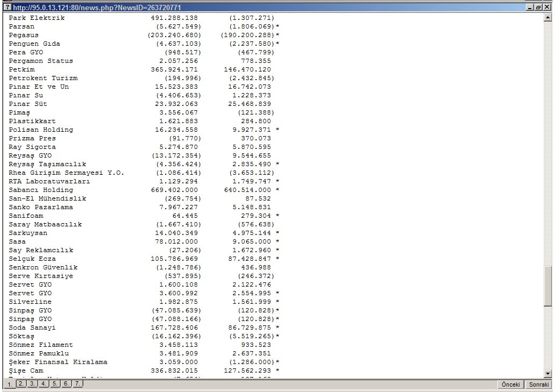Select the Penguen Gıda row name
555x392 pixels.
click(x=34, y=44)
